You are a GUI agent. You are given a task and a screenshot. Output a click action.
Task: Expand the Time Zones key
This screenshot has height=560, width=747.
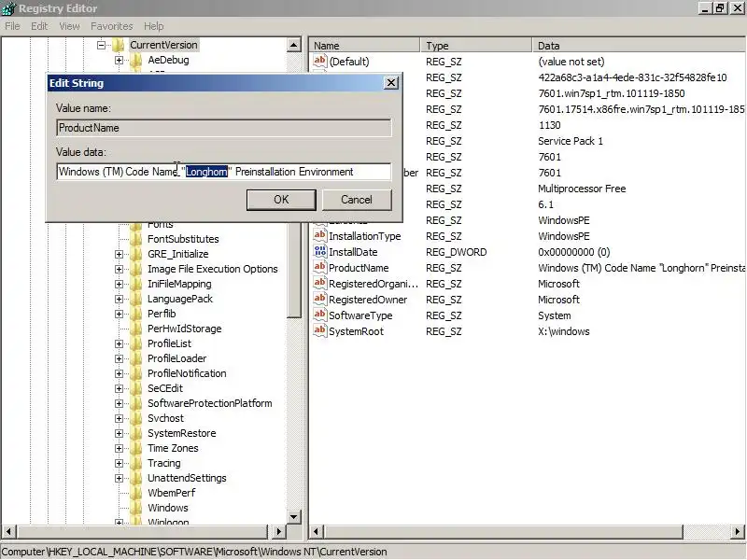point(119,449)
